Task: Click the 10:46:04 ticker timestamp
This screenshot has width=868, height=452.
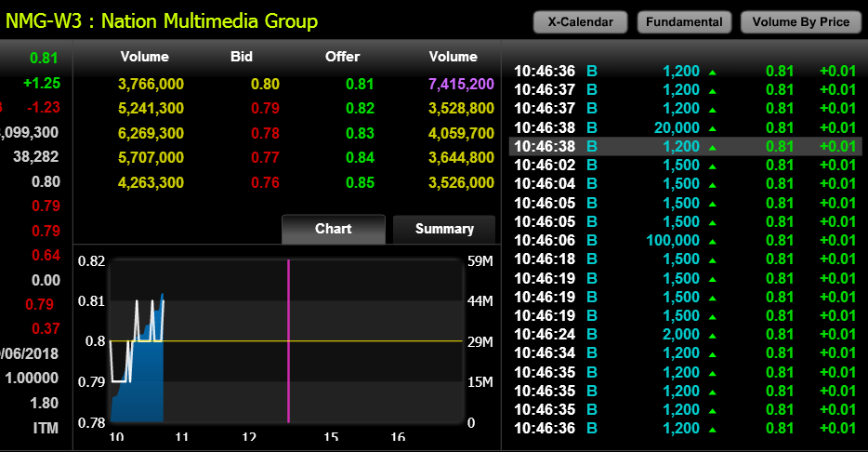Action: [545, 184]
